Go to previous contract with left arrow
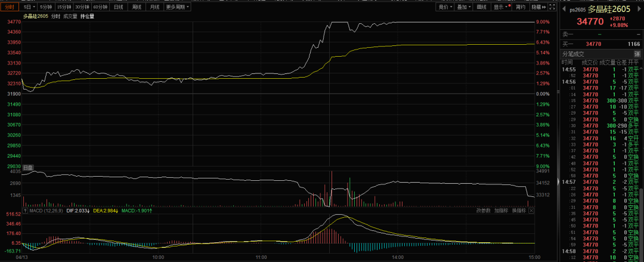Image resolution: width=644 pixels, height=262 pixels. (x=564, y=9)
